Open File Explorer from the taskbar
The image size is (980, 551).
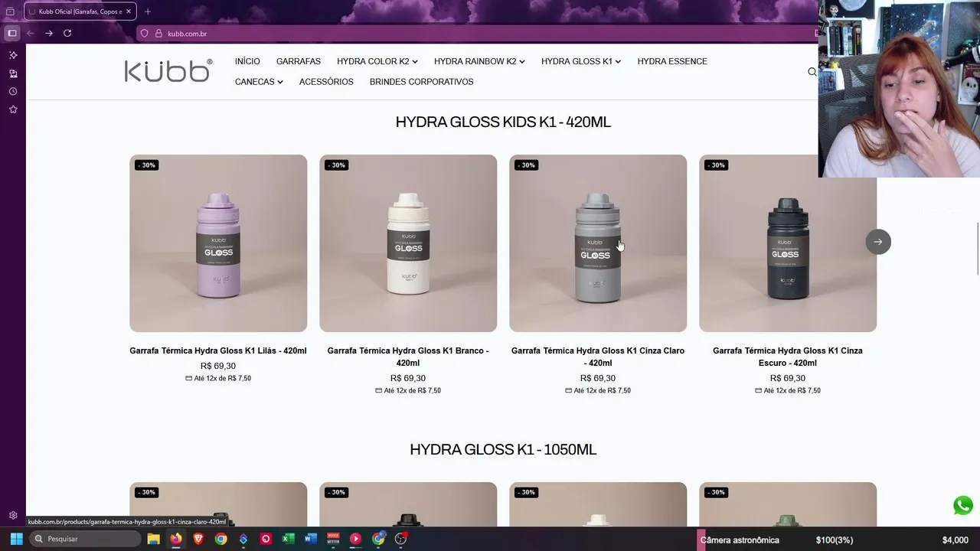tap(153, 539)
